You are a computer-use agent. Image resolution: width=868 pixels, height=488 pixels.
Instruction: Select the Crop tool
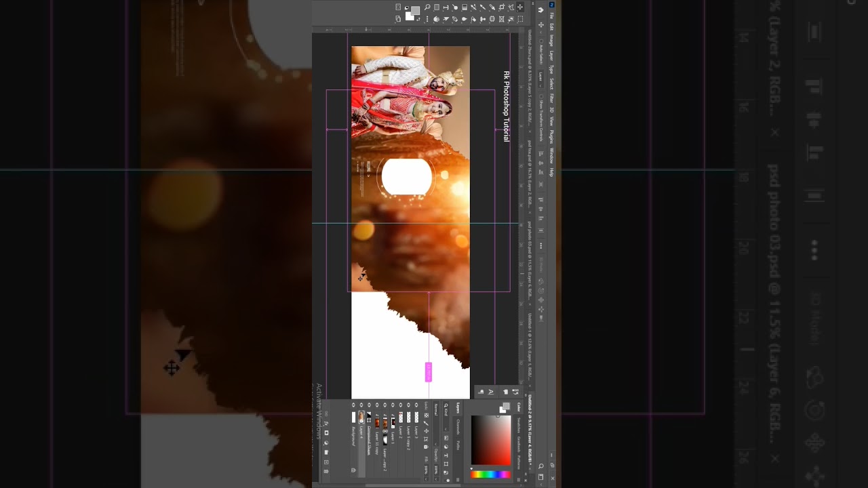pyautogui.click(x=502, y=7)
